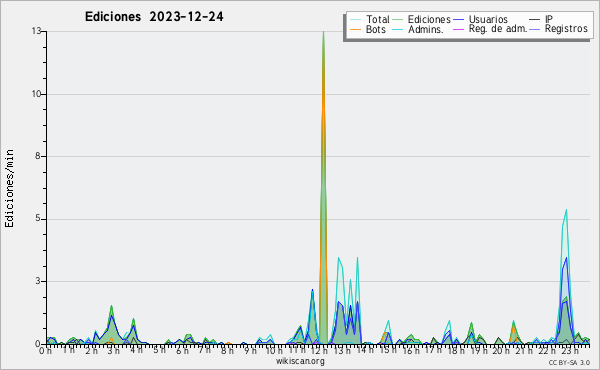Image resolution: width=600 pixels, height=370 pixels.
Task: Click the Admins. legend label
Action: (426, 29)
